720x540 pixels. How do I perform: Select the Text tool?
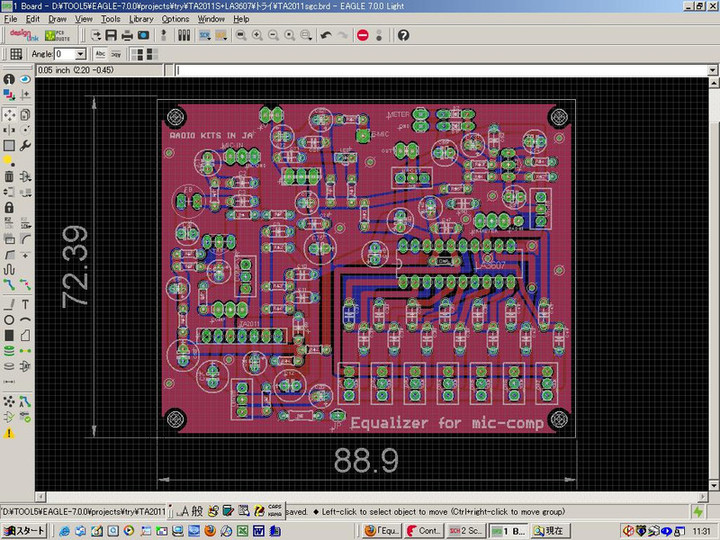25,303
